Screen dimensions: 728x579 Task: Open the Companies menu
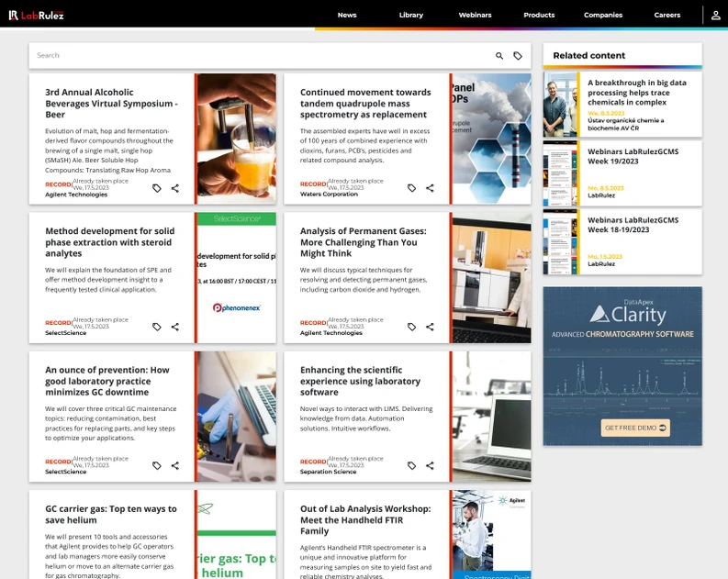603,15
